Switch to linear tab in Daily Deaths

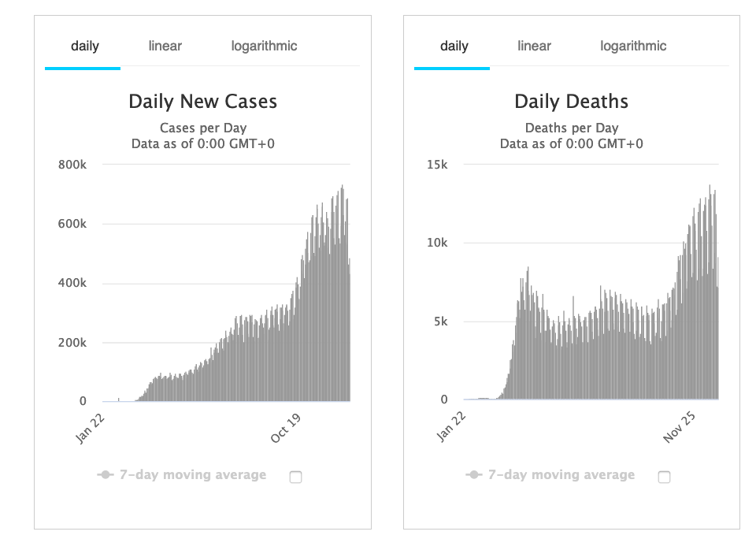click(534, 46)
